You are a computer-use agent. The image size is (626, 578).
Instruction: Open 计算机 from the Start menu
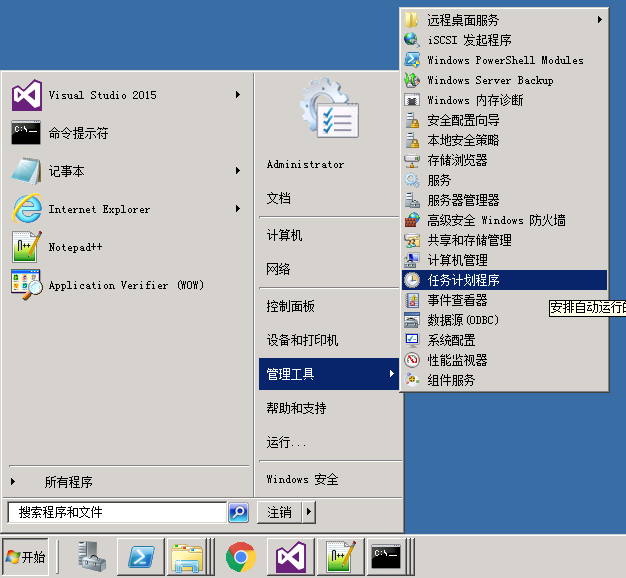click(284, 235)
